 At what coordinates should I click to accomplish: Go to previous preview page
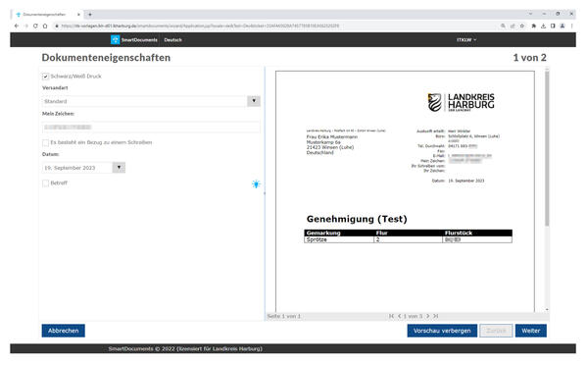click(400, 316)
